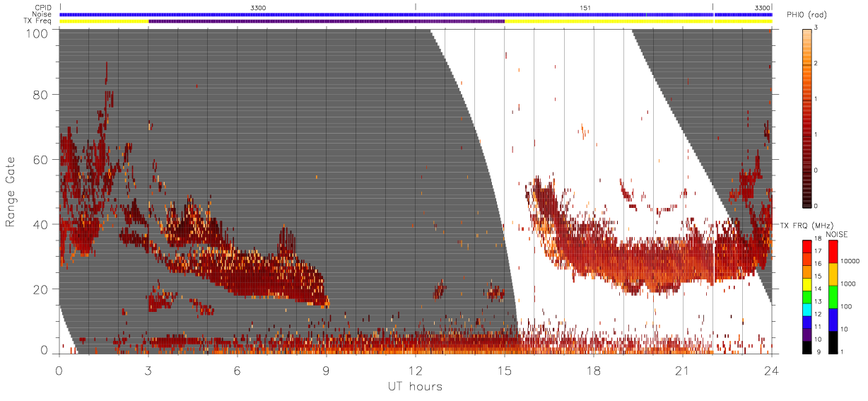Viewport: 868px width, 401px height.
Task: Select Range Gate tick 100
Action: pyautogui.click(x=37, y=33)
